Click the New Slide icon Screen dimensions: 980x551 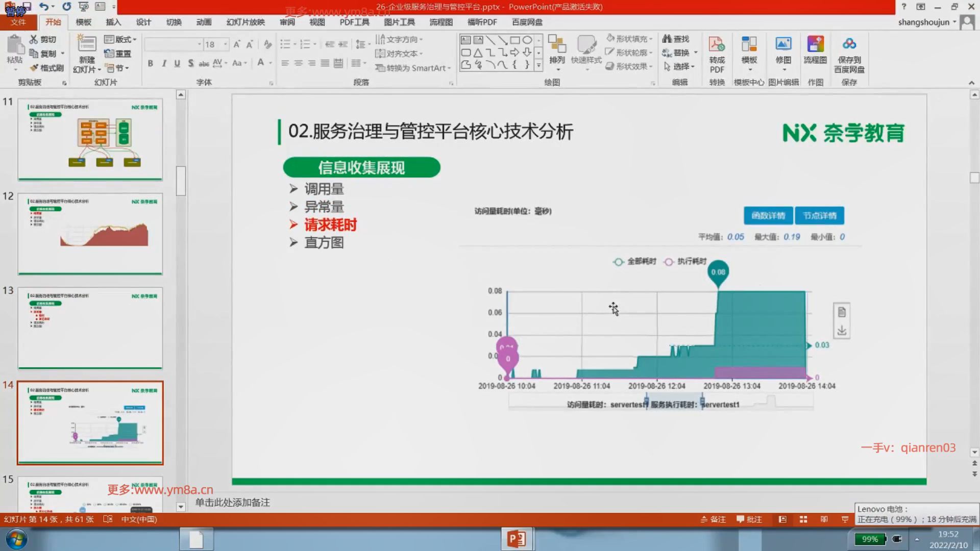86,45
